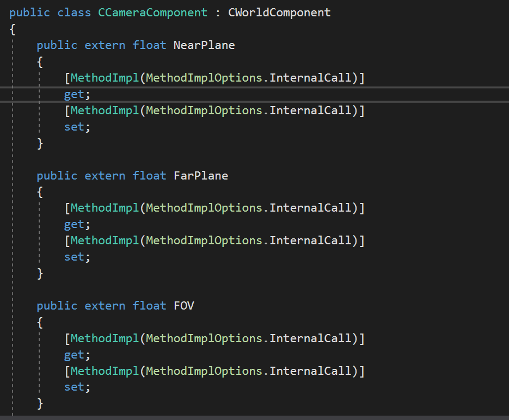
Task: Click 'extern' in the FarPlane declaration
Action: 105,176
